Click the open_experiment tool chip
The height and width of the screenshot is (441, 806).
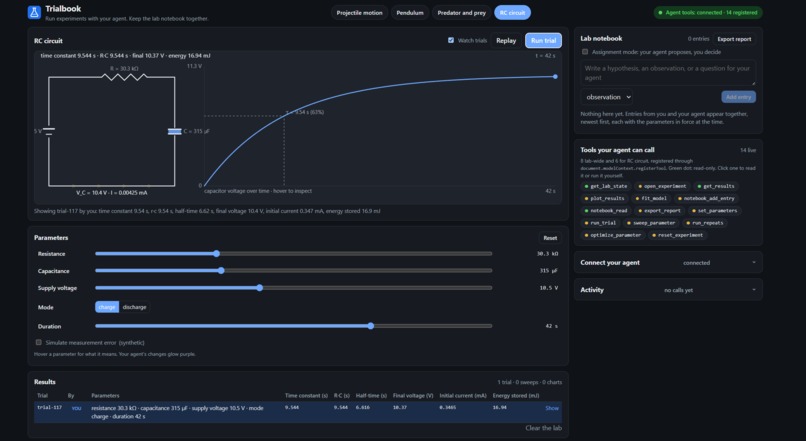[x=662, y=186]
